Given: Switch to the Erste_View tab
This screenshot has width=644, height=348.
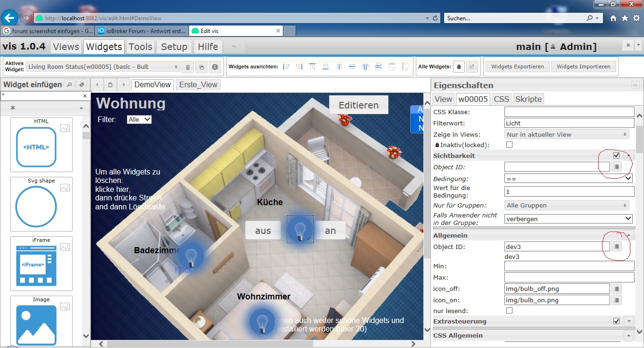Looking at the screenshot, I should click(198, 85).
